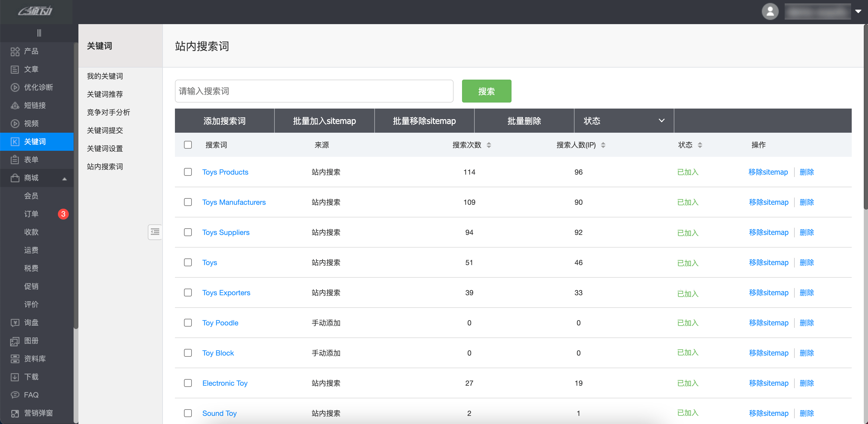Click the user avatar icon
This screenshot has height=424, width=868.
(x=770, y=12)
